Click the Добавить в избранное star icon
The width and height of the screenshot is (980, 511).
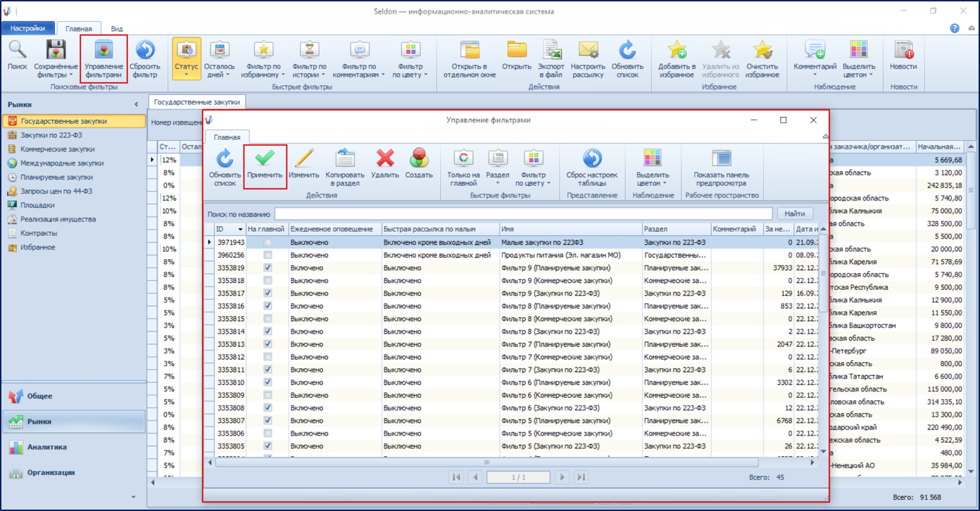[677, 50]
